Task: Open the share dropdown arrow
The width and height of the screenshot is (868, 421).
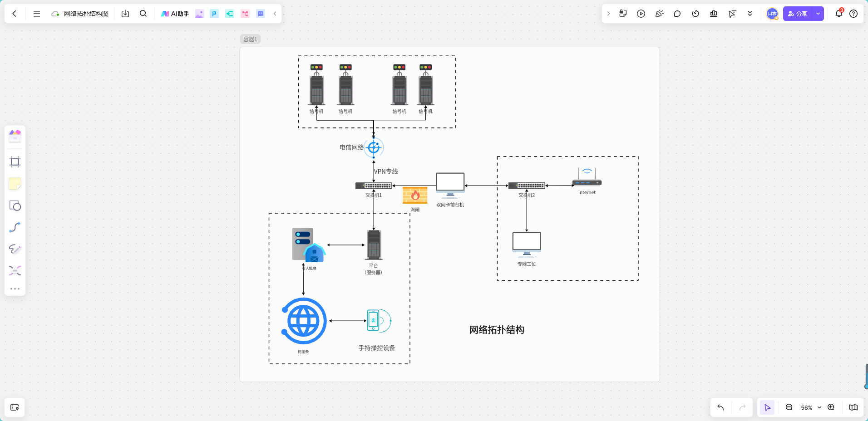Action: pyautogui.click(x=818, y=14)
